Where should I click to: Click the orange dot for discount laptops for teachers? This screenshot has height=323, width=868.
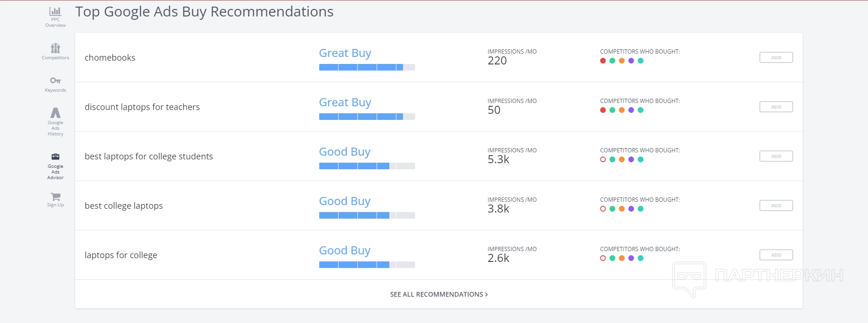point(622,110)
